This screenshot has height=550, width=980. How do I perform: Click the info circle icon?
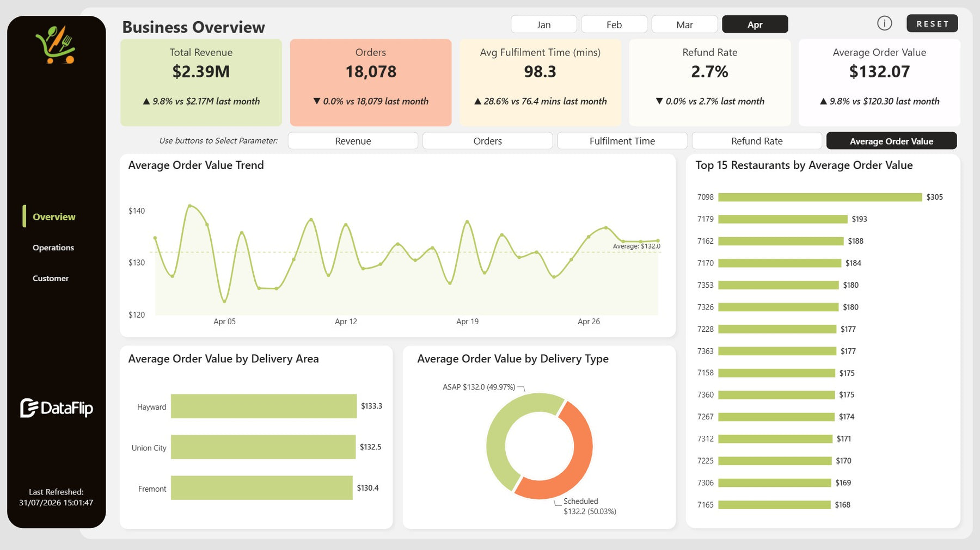(x=884, y=23)
